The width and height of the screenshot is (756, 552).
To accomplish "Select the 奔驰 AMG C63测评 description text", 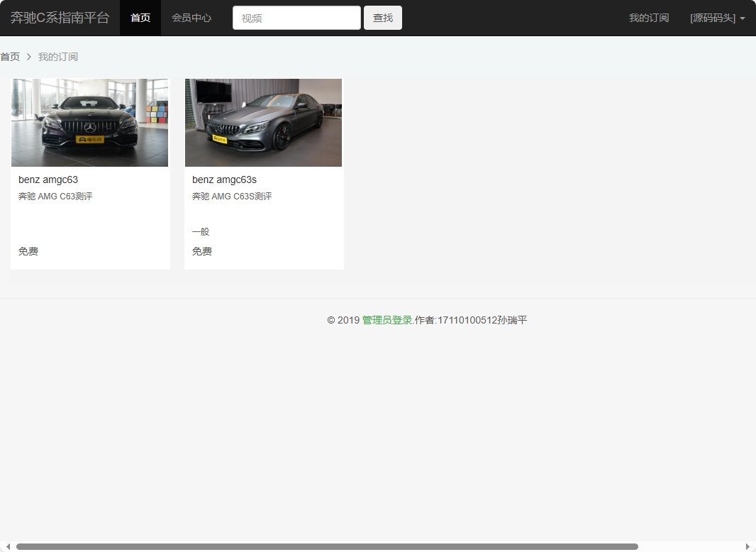I will coord(55,197).
